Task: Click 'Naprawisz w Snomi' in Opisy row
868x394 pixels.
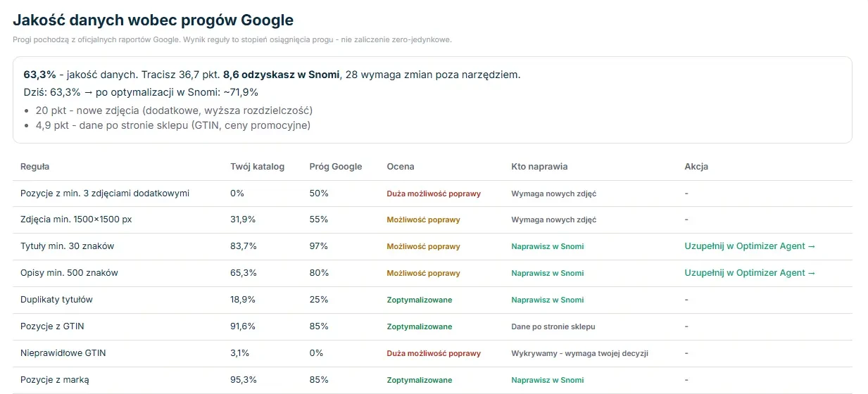Action: tap(548, 273)
